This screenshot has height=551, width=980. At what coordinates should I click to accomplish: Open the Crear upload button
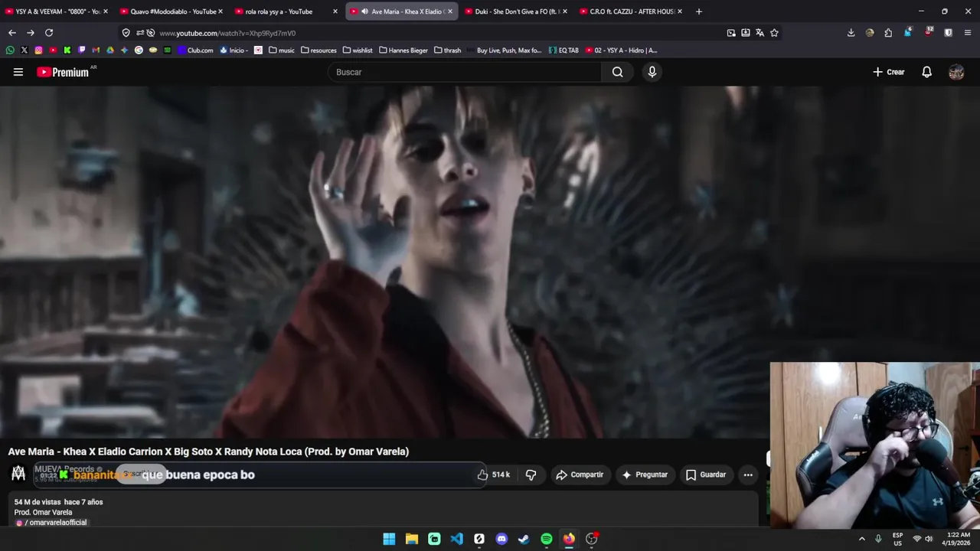pos(889,72)
